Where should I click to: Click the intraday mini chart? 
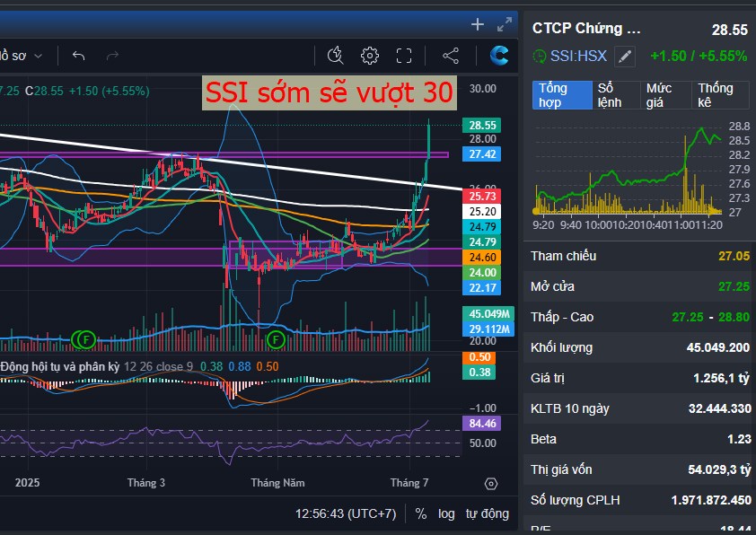[x=629, y=169]
